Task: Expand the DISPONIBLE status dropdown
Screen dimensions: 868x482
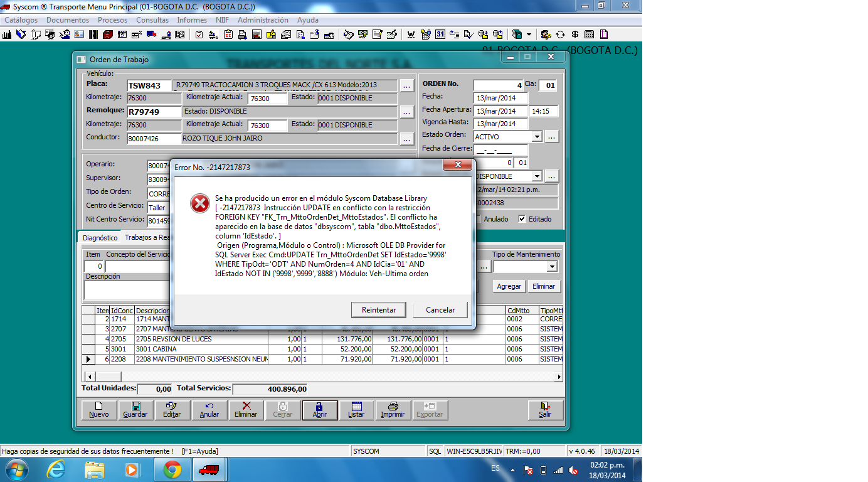Action: (x=536, y=176)
